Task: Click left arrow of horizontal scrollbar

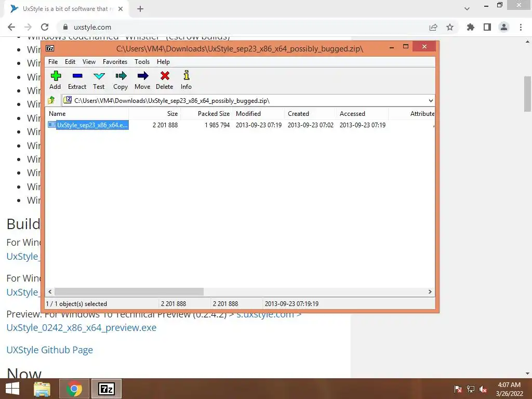Action: click(x=50, y=292)
